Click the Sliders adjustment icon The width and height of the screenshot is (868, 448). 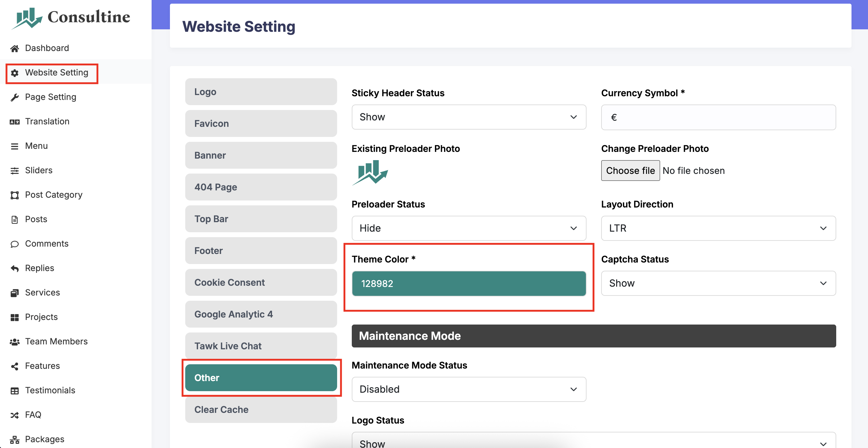pos(14,171)
